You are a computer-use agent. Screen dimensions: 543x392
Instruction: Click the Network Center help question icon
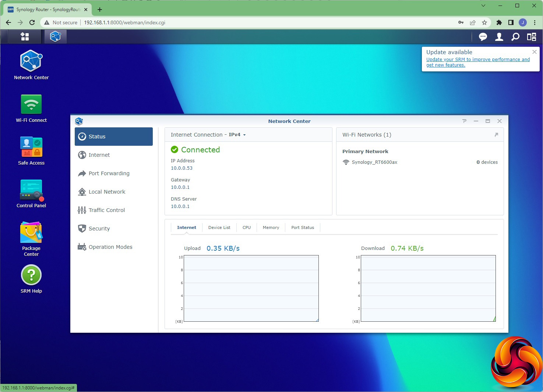(464, 121)
